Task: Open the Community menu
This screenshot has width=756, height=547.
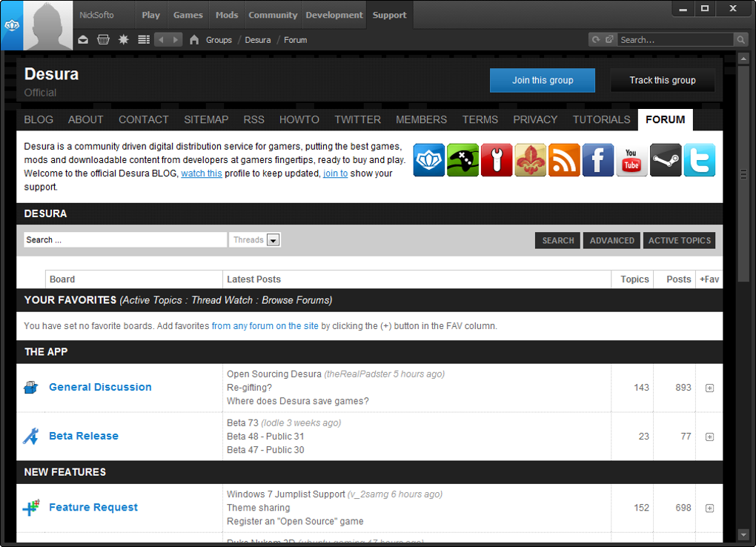Action: [x=273, y=15]
